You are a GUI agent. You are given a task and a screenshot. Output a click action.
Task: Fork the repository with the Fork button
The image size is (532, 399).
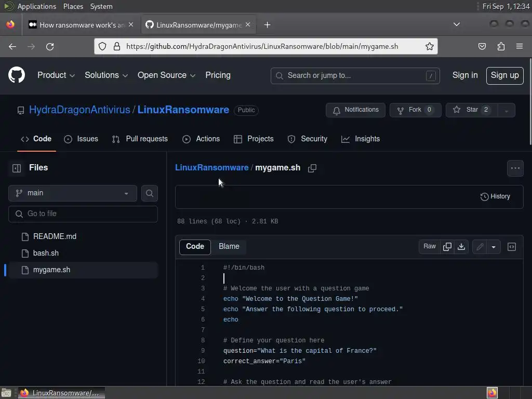[x=415, y=110]
